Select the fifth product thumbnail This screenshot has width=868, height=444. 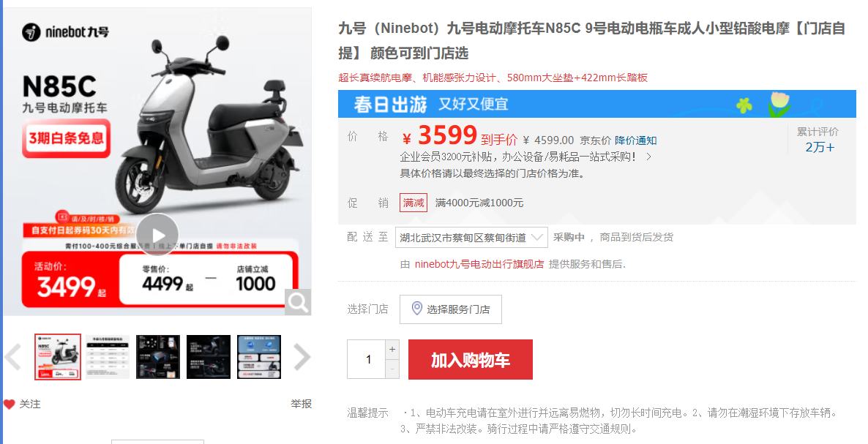click(x=259, y=357)
